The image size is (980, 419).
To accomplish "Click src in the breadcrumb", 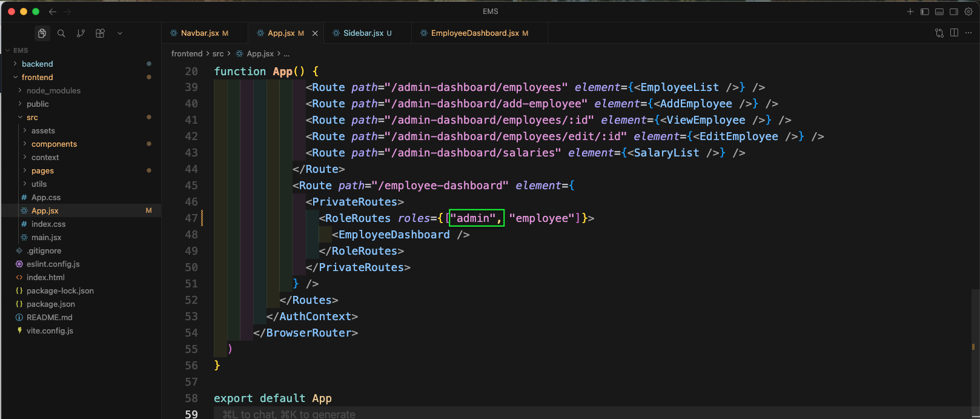I will (218, 53).
